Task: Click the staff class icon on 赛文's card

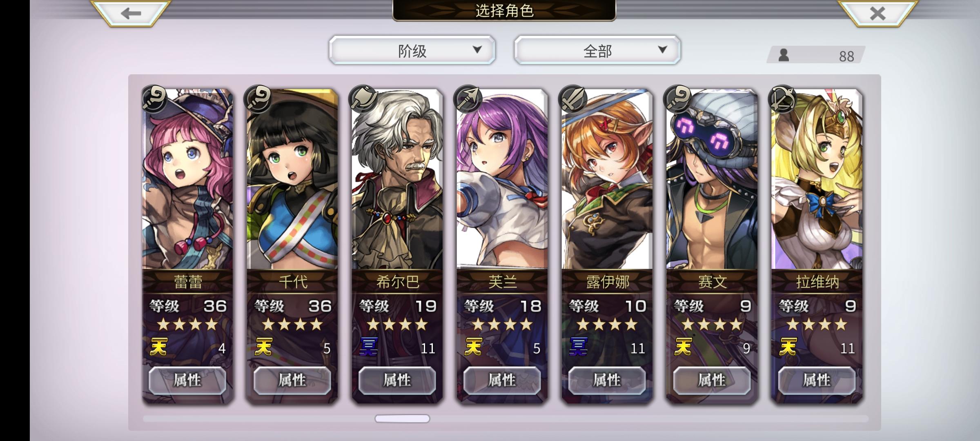Action: coord(678,99)
